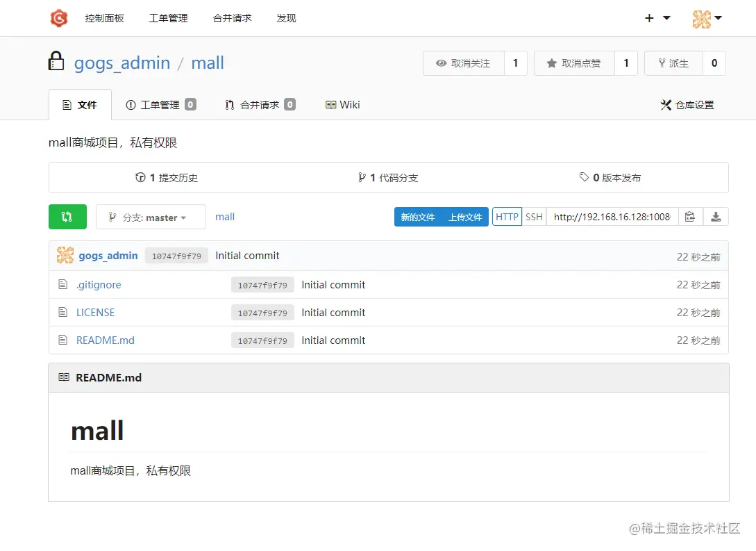
Task: Click repository description text below tabs
Action: 113,143
